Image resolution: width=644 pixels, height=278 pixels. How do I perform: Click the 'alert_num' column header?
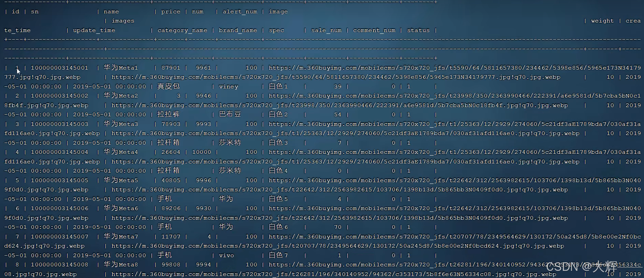(x=240, y=12)
